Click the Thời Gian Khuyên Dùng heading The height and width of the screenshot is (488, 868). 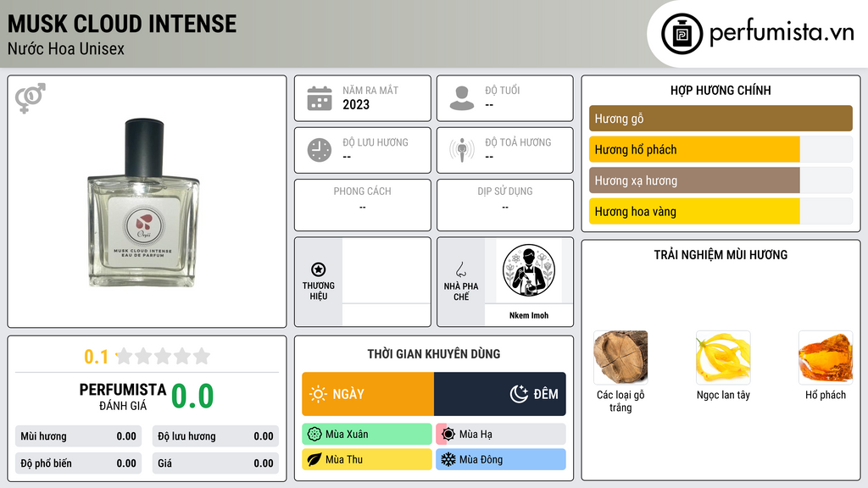(434, 354)
